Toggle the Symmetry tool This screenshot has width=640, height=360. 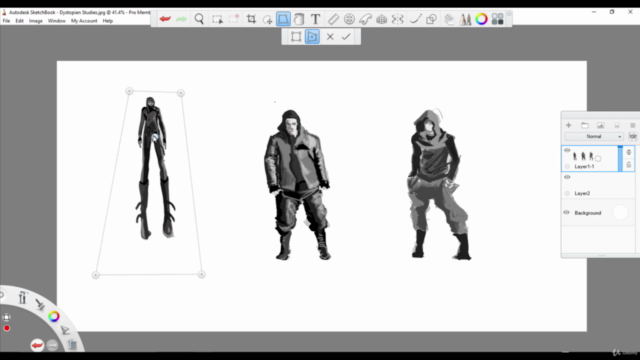[398, 19]
